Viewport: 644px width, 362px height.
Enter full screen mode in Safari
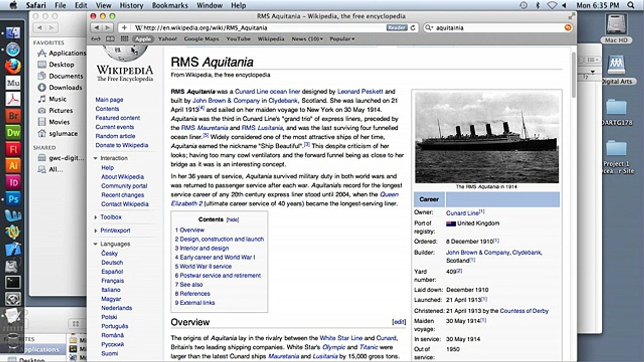(571, 16)
